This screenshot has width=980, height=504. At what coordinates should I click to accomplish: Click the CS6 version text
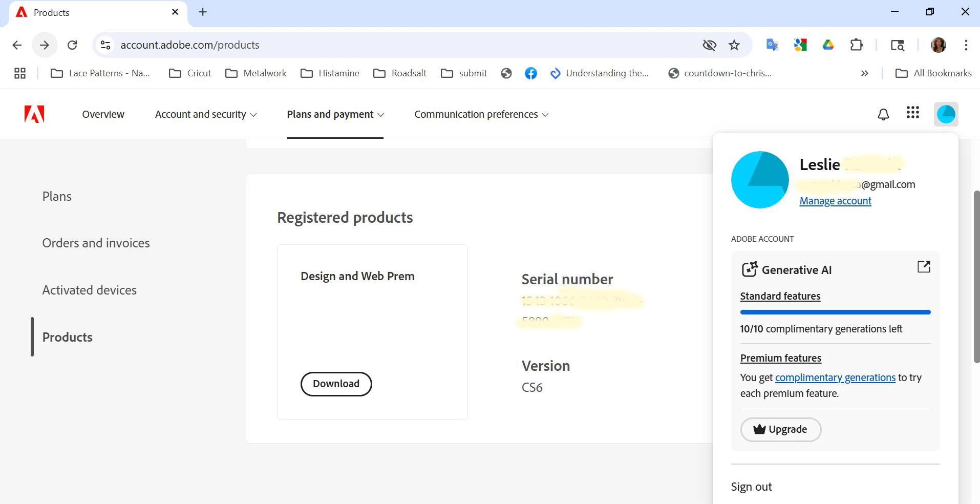[x=532, y=387]
